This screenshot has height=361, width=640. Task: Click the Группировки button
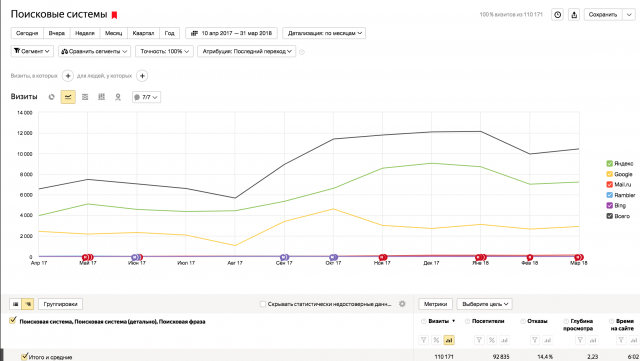point(60,304)
